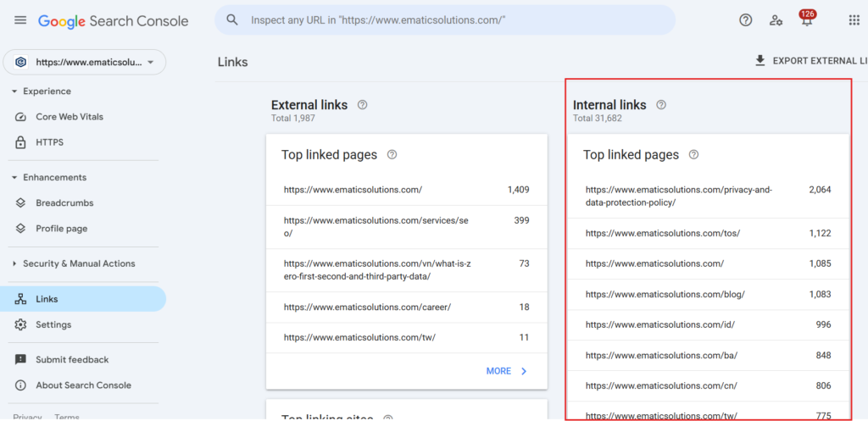Click help icon beside External Top linked pages
The width and height of the screenshot is (868, 421).
[x=392, y=155]
